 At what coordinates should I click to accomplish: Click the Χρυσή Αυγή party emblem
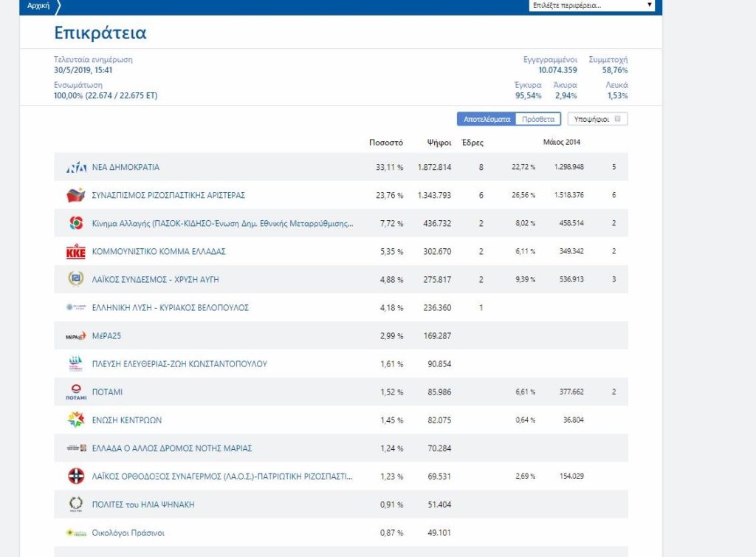click(76, 279)
